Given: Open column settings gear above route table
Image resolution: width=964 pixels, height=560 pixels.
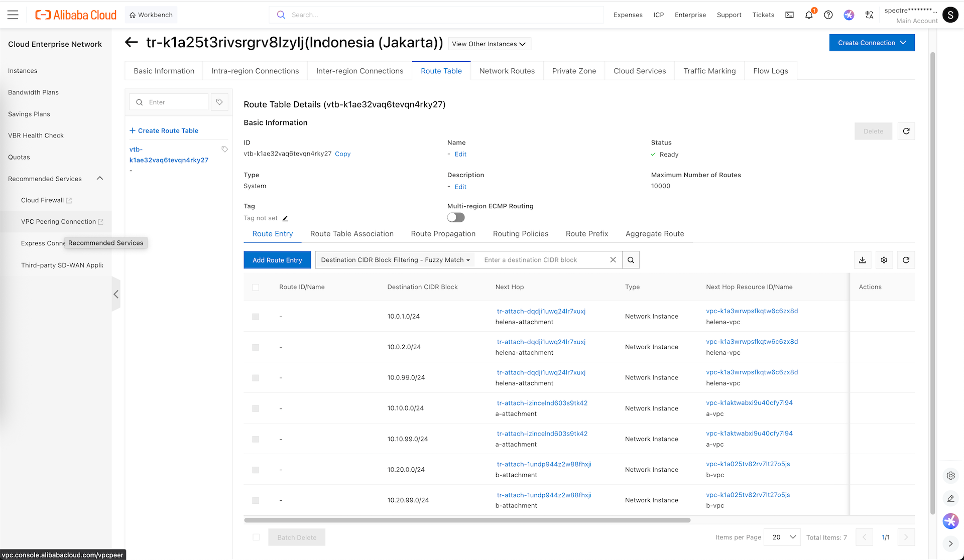Looking at the screenshot, I should pyautogui.click(x=884, y=260).
